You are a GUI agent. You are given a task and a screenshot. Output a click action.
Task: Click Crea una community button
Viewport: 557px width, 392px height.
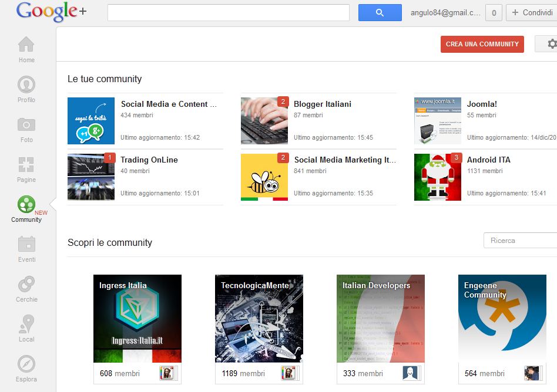[482, 44]
